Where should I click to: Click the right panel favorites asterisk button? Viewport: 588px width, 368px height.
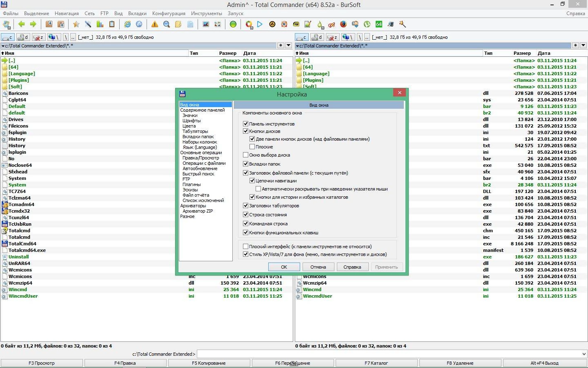pyautogui.click(x=575, y=45)
